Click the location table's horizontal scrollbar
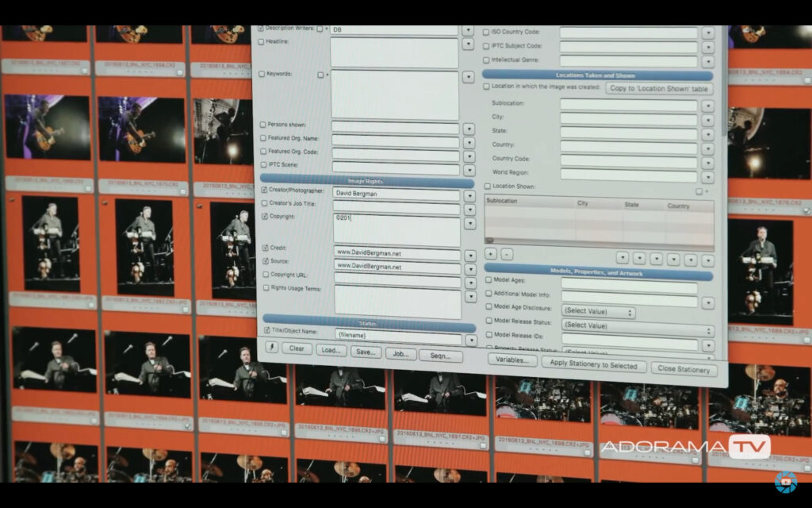This screenshot has width=812, height=508. point(599,241)
